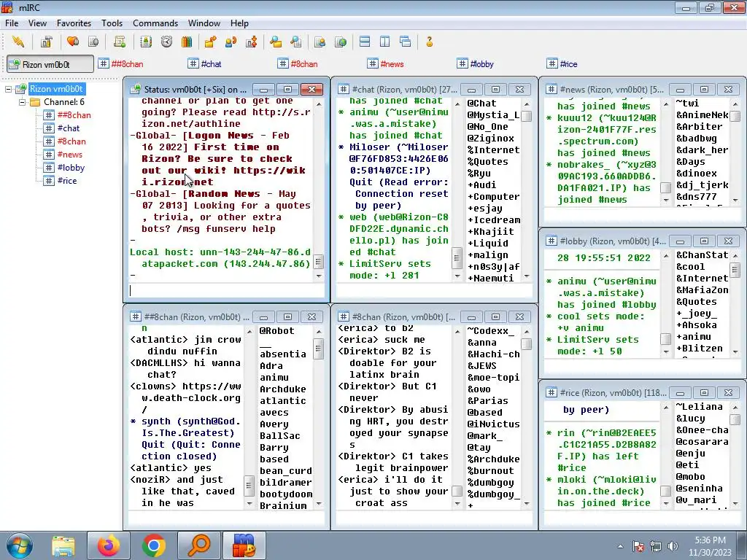Select ##8chan in the treebar
Image resolution: width=747 pixels, height=560 pixels.
tap(74, 115)
